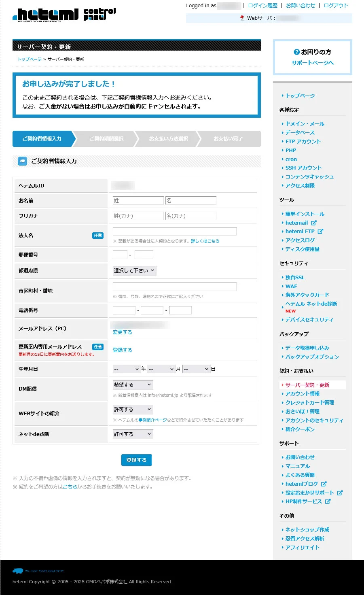This screenshot has width=364, height=595.
Task: Click external link icon beside hetemail
Action: (x=314, y=223)
